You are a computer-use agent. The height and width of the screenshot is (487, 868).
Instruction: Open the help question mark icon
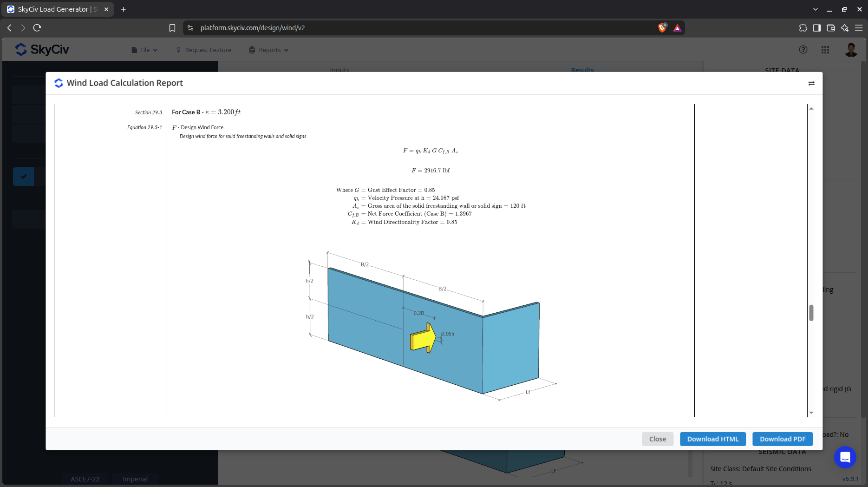click(x=803, y=50)
